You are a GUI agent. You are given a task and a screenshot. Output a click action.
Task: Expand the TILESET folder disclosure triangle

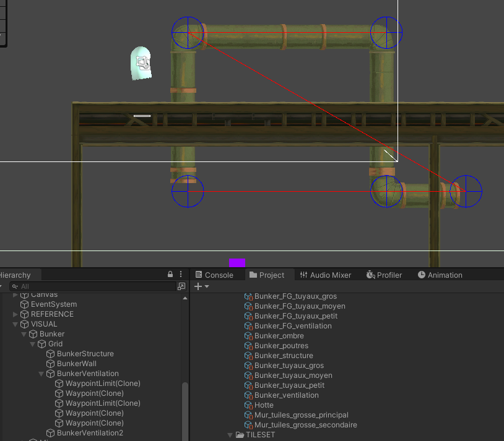(x=230, y=435)
